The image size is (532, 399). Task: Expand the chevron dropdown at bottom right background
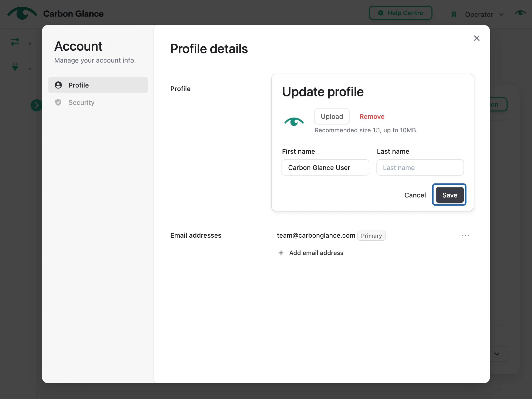497,354
